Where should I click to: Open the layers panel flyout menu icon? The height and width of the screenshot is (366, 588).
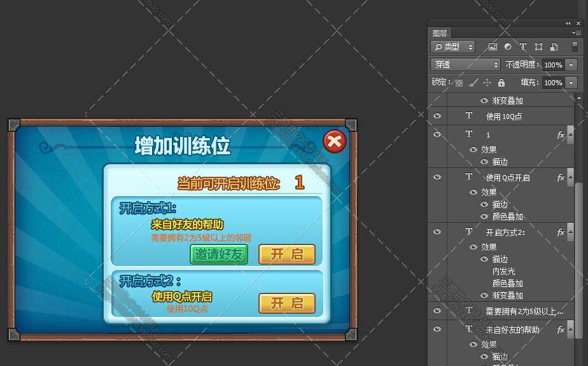pyautogui.click(x=577, y=33)
